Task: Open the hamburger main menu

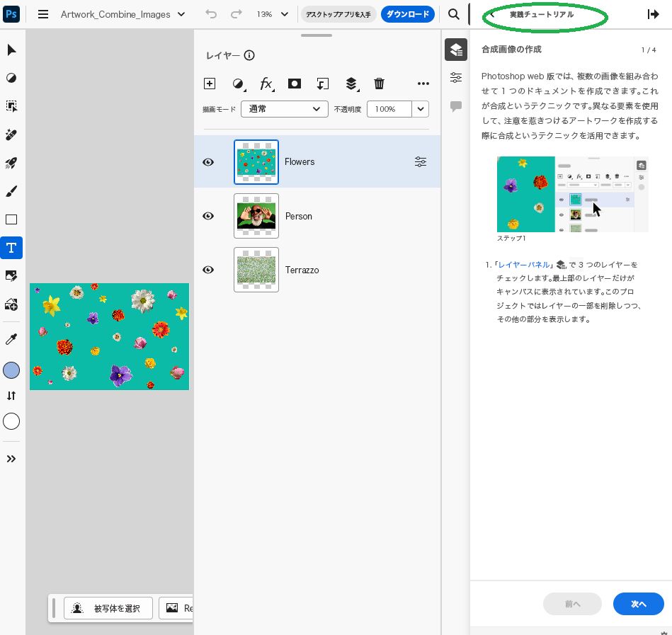Action: (43, 14)
